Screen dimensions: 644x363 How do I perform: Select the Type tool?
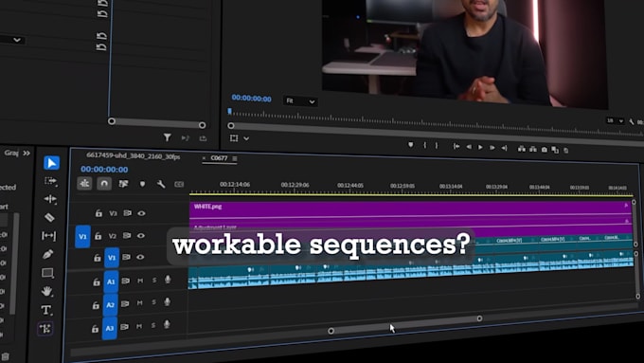(46, 310)
